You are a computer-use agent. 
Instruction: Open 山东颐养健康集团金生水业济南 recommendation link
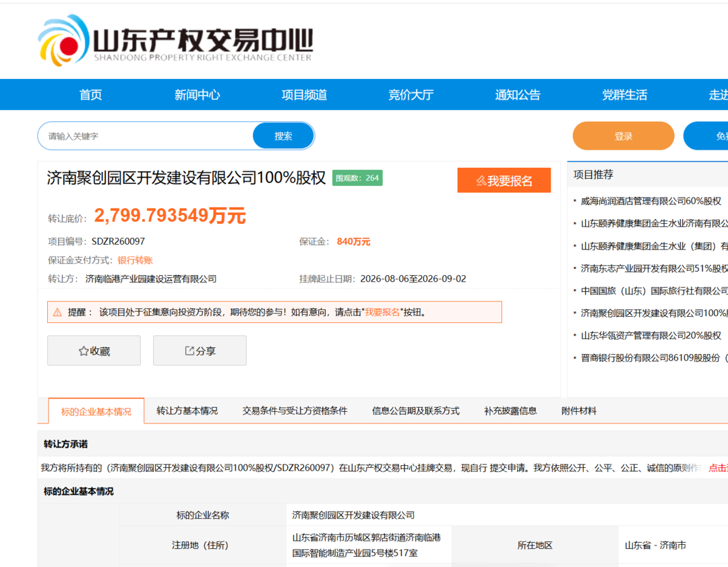point(654,223)
